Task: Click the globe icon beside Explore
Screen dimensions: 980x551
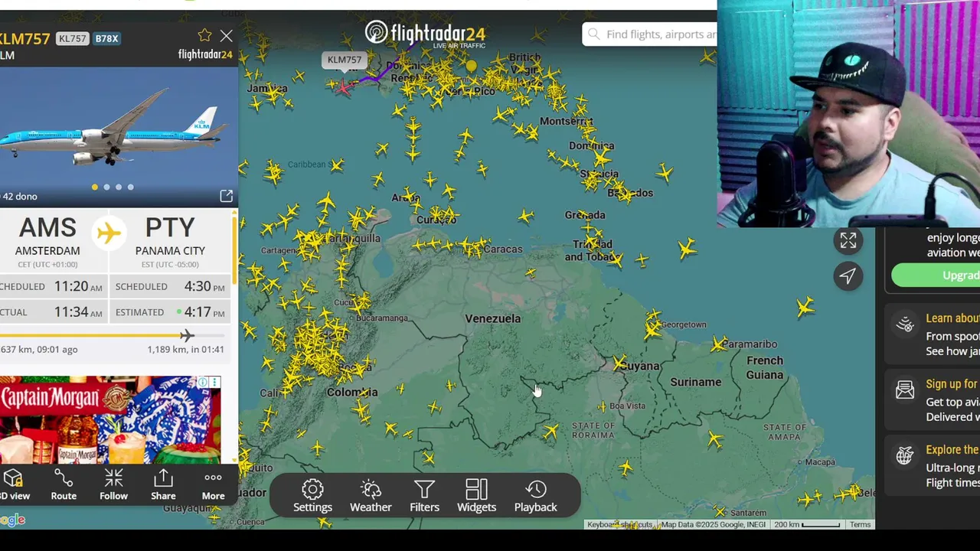Action: pos(905,456)
